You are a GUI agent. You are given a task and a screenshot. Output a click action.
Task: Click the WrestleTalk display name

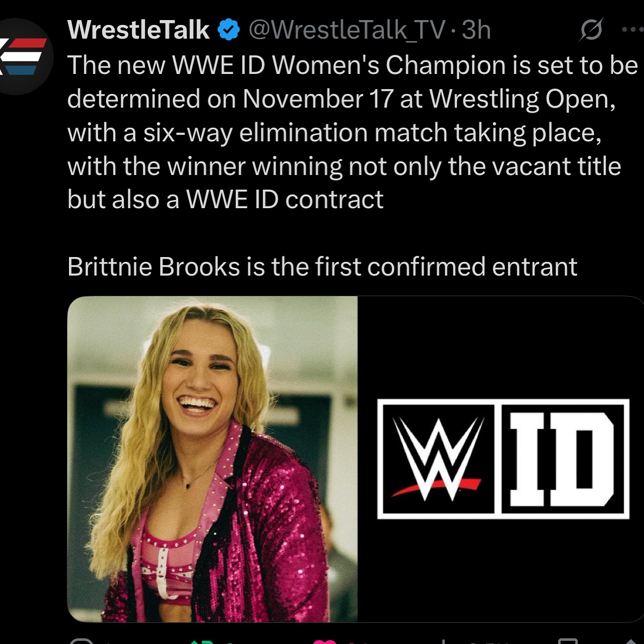(x=138, y=30)
